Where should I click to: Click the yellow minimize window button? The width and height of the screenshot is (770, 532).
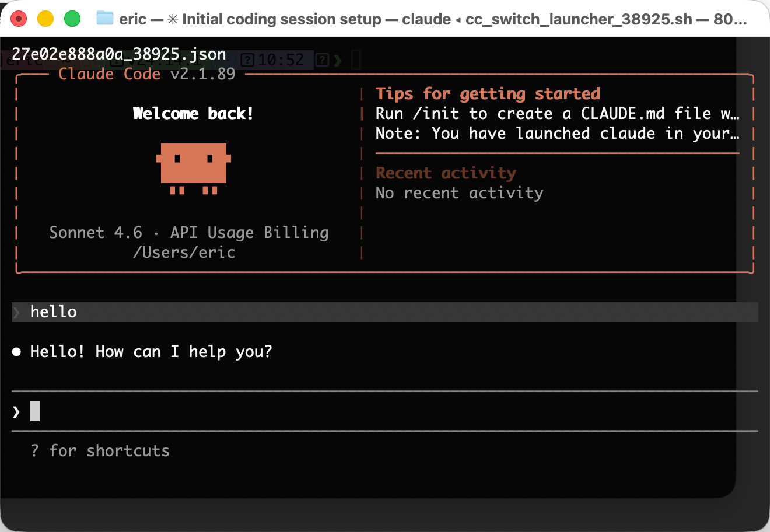[x=45, y=19]
